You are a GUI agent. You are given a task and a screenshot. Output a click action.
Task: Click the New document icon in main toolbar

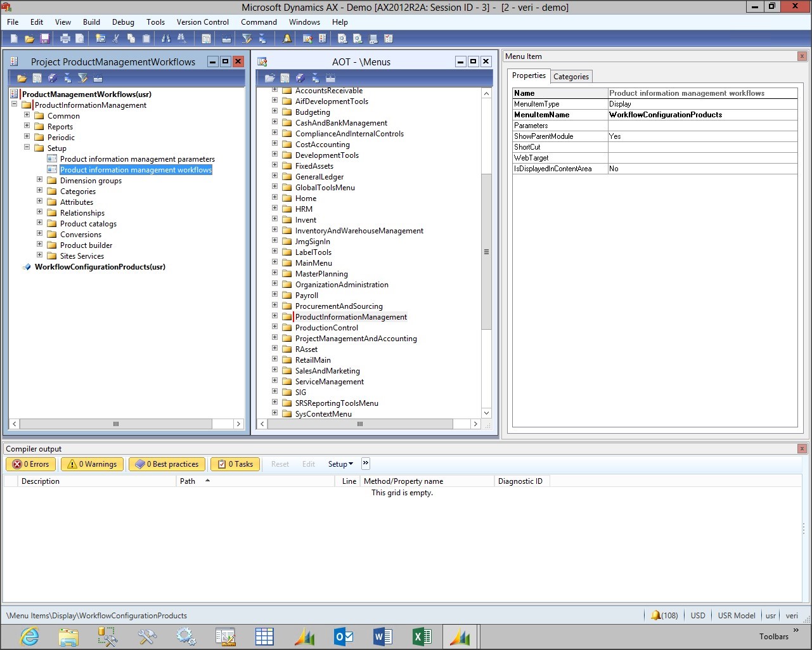coord(14,39)
